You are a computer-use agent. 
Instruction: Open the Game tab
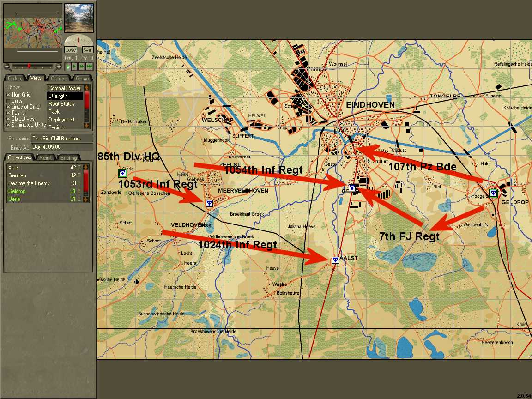(x=82, y=79)
